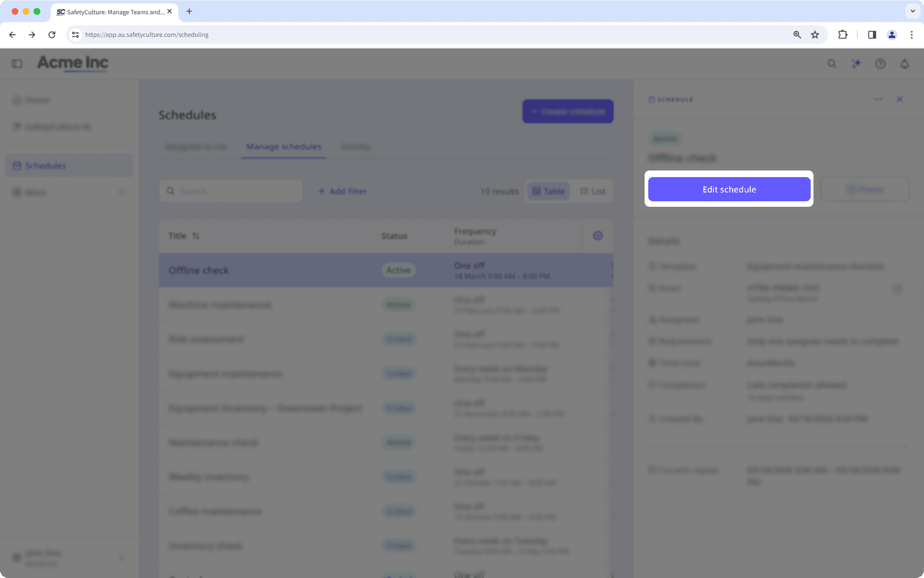This screenshot has width=924, height=578.
Task: Switch to List view
Action: tap(593, 191)
